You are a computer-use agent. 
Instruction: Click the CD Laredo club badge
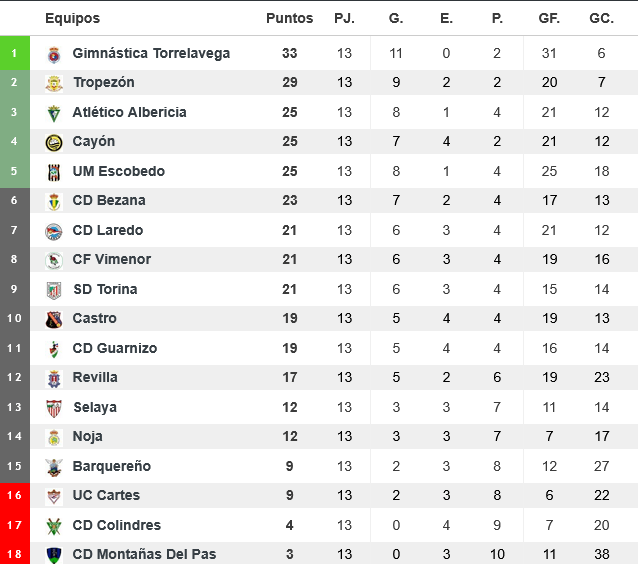(x=54, y=231)
